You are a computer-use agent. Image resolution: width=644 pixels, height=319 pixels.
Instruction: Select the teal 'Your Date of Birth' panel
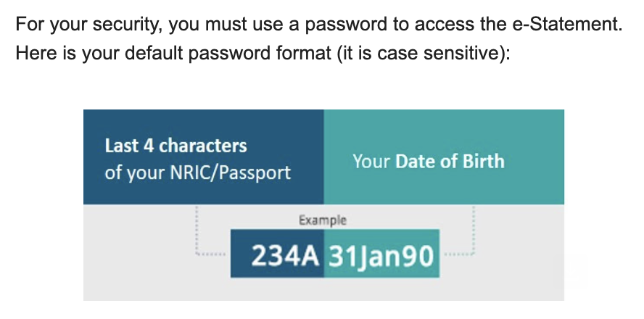tap(444, 157)
